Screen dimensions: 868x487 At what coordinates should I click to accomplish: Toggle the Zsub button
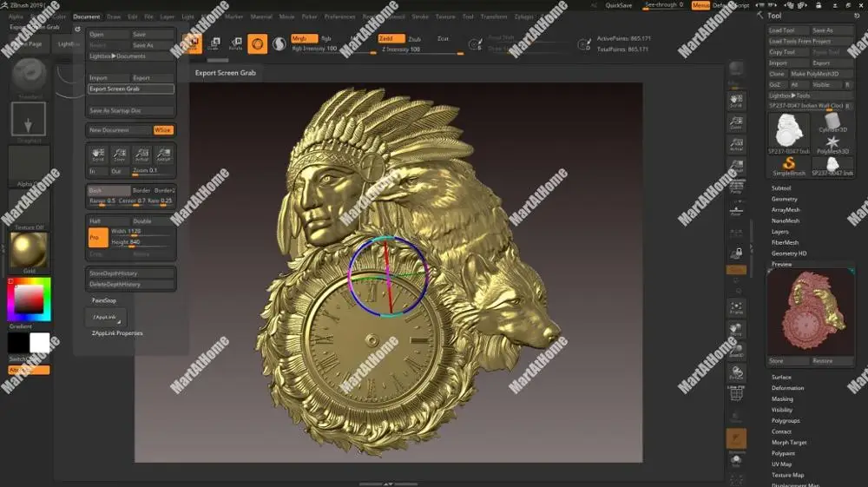pyautogui.click(x=414, y=39)
